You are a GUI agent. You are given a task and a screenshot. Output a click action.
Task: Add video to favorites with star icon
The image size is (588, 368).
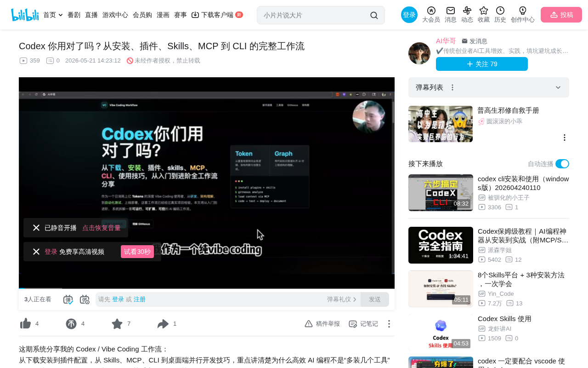click(x=117, y=324)
